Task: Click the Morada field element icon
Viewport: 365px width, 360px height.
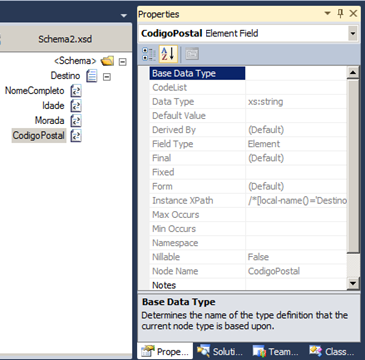Action: tap(76, 121)
